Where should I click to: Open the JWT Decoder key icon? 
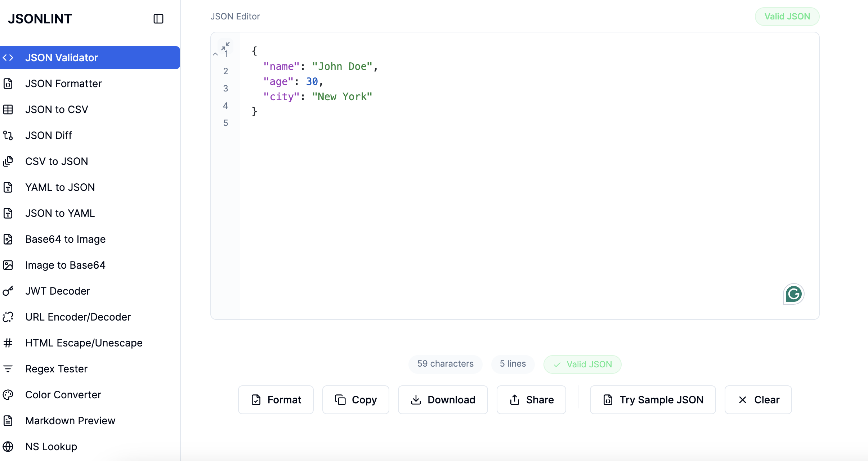pos(8,291)
